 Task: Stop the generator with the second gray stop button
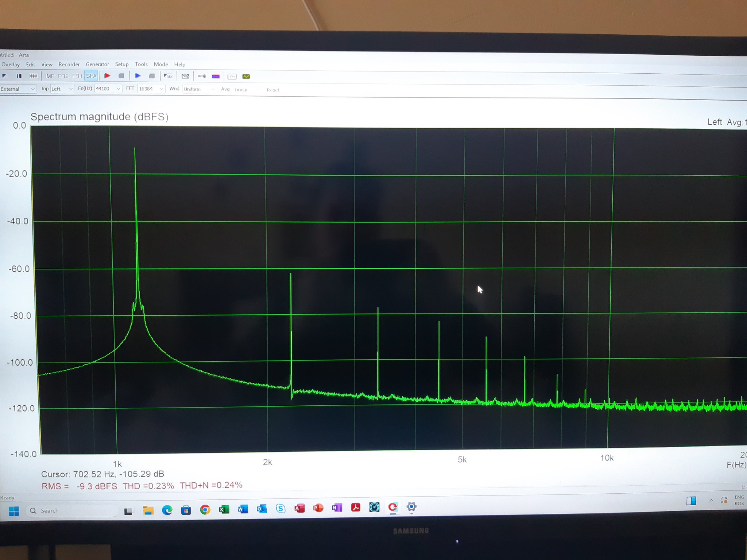152,76
